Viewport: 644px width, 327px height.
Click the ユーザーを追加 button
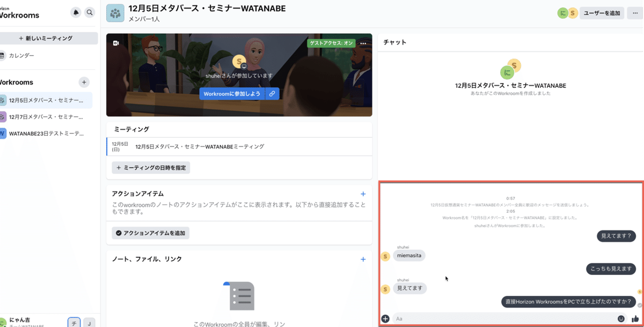601,13
